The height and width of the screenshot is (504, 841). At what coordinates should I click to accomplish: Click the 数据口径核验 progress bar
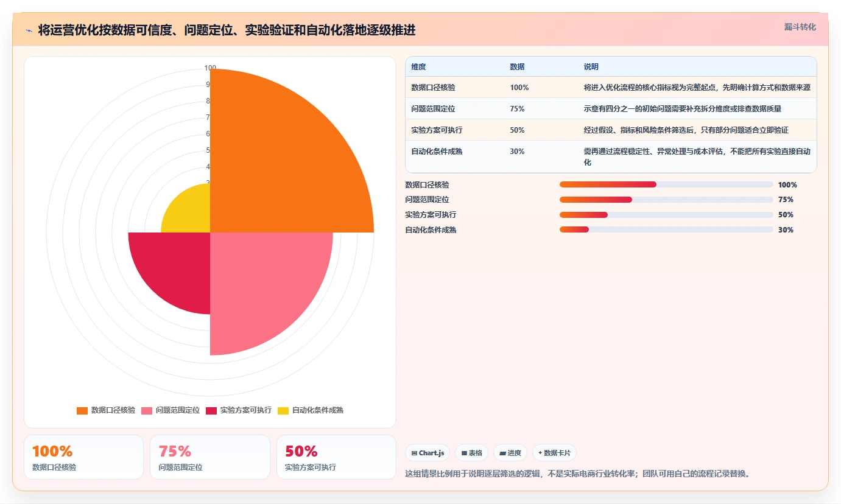point(666,184)
